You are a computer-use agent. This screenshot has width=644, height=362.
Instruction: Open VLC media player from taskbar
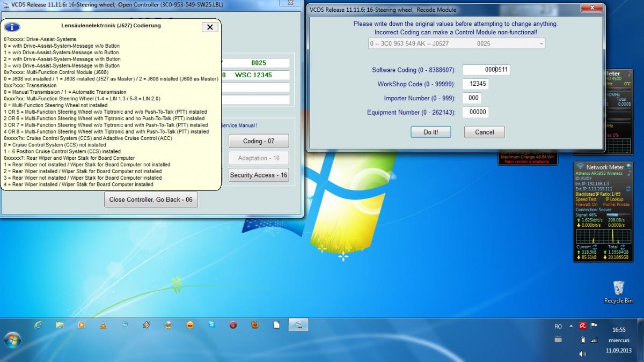[103, 325]
